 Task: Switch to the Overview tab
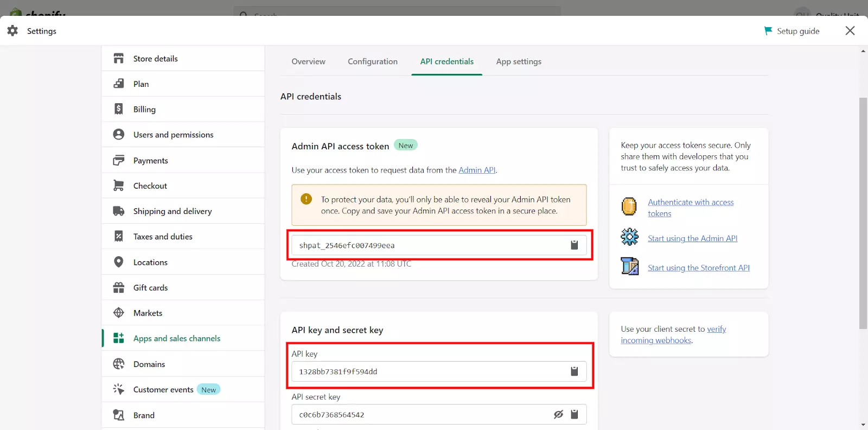308,62
